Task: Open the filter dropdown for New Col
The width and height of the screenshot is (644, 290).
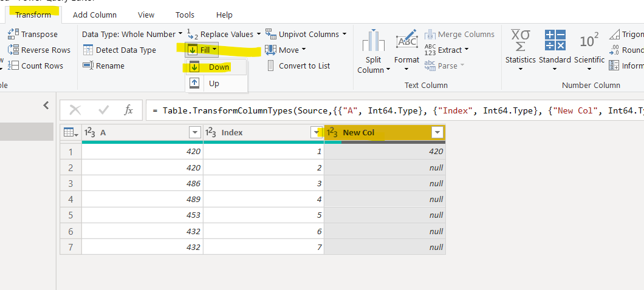Action: (437, 132)
